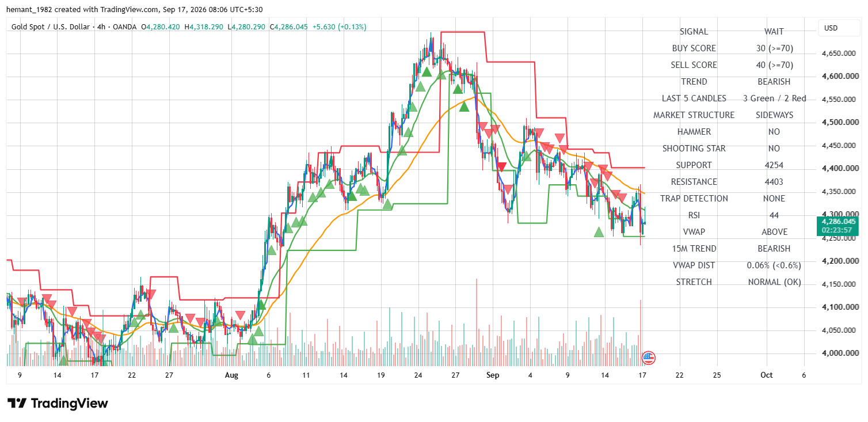Click the current price label 4,286.045

click(838, 221)
